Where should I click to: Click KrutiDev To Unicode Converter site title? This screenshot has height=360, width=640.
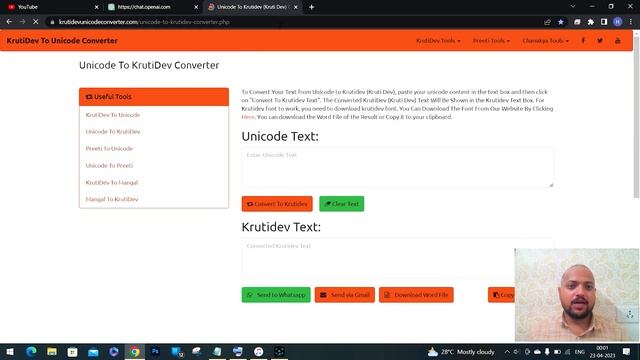point(62,40)
